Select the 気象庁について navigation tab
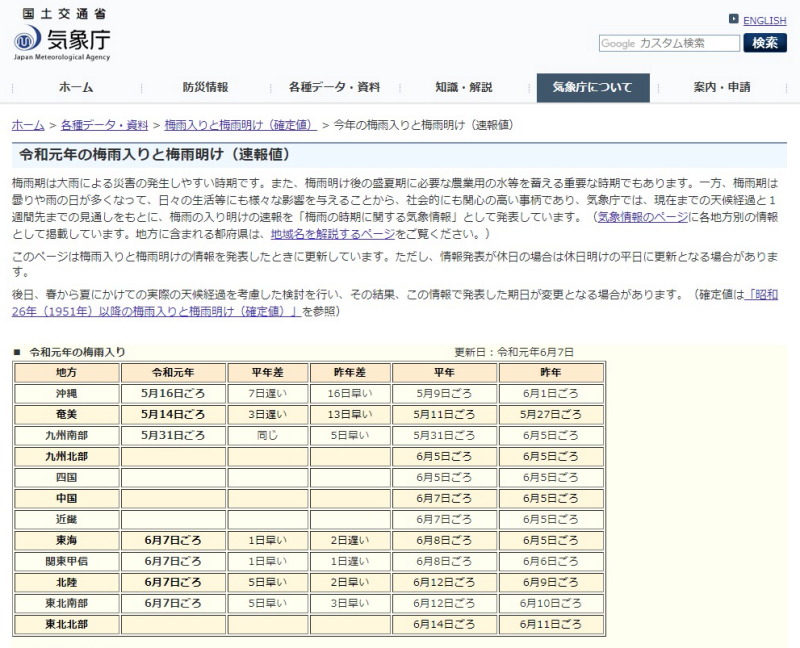The height and width of the screenshot is (648, 800). click(x=593, y=87)
